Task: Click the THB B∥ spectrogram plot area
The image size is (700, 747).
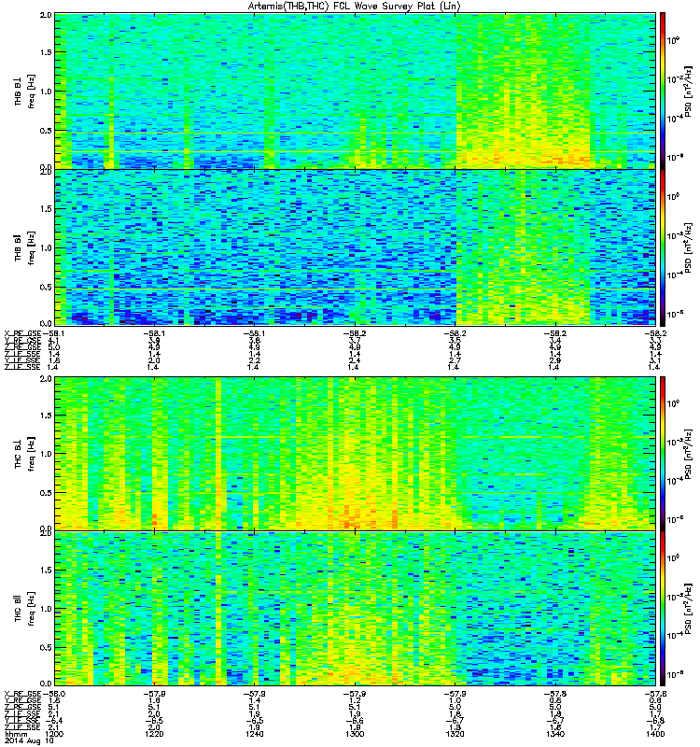Action: point(355,247)
